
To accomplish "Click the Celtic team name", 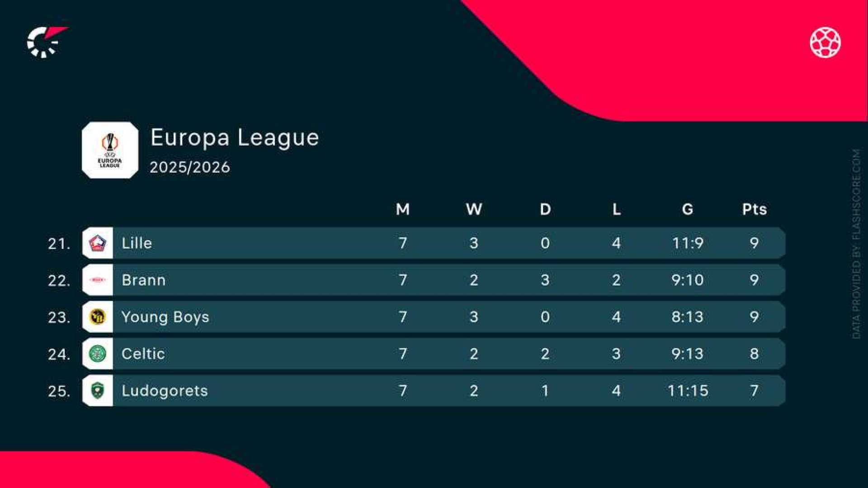I will pos(143,354).
